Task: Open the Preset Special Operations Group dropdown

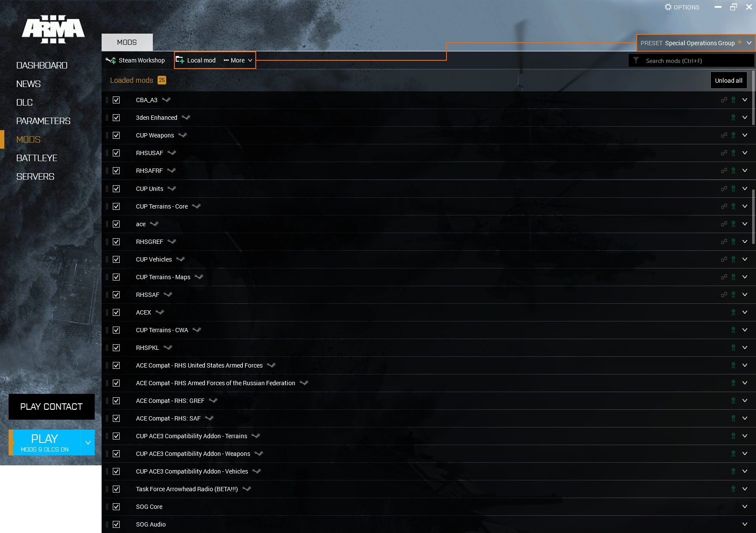Action: (x=696, y=43)
